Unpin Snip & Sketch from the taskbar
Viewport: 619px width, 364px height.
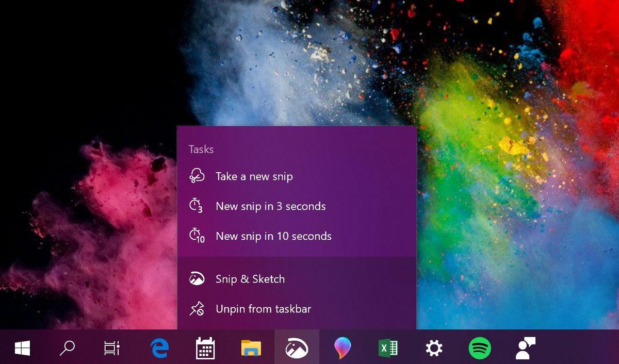pyautogui.click(x=263, y=309)
